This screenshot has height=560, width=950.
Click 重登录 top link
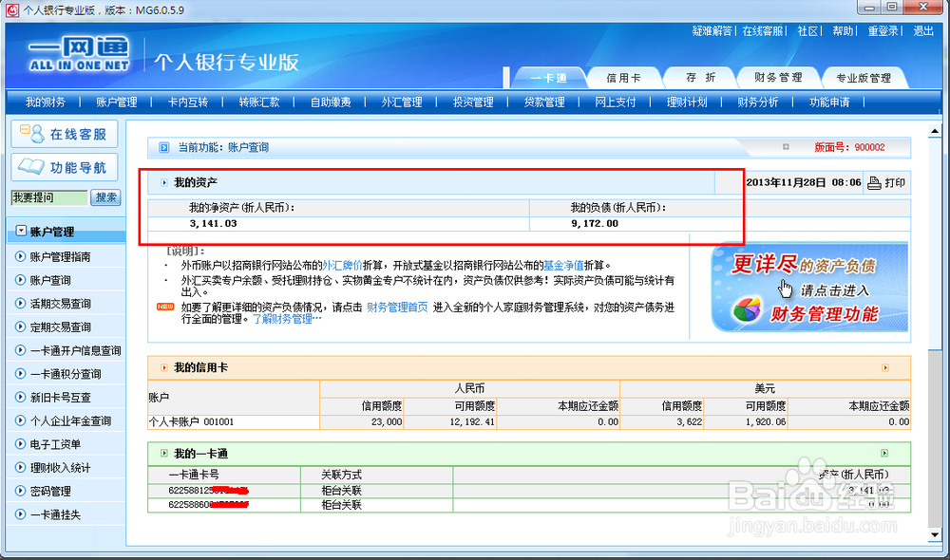click(x=883, y=31)
